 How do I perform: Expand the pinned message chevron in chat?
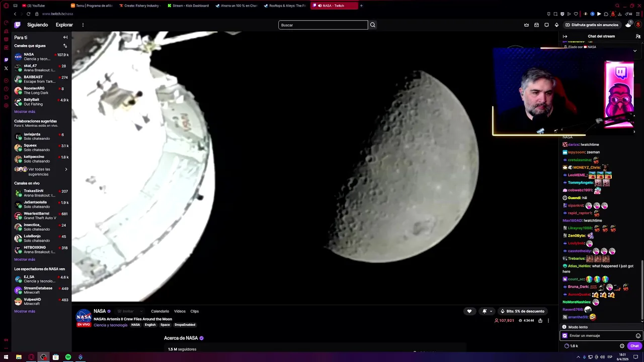[635, 51]
